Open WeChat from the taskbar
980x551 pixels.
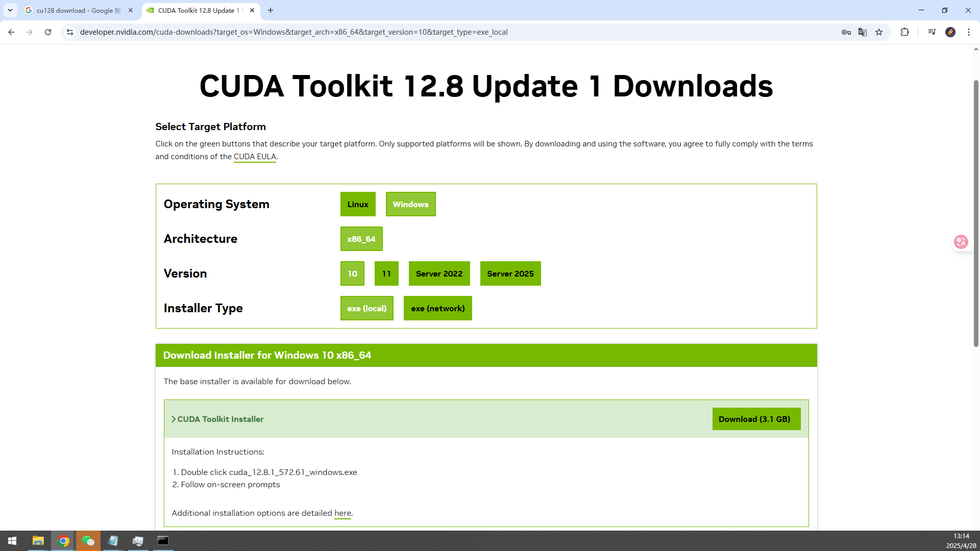[88, 541]
